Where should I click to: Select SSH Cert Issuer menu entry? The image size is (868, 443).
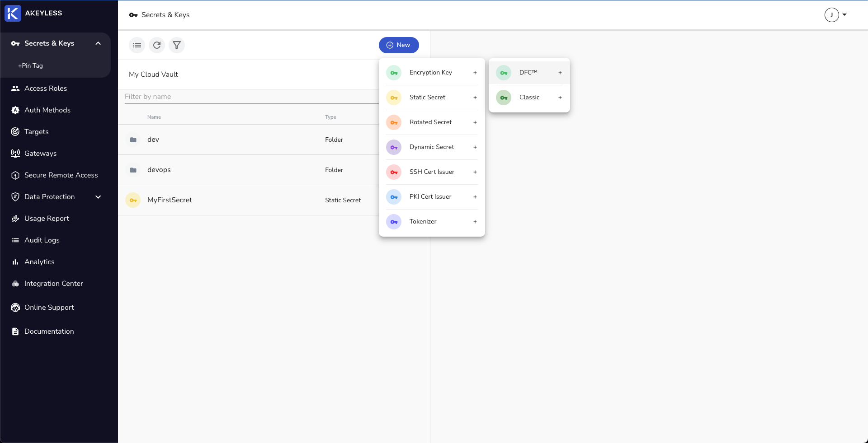coord(432,172)
